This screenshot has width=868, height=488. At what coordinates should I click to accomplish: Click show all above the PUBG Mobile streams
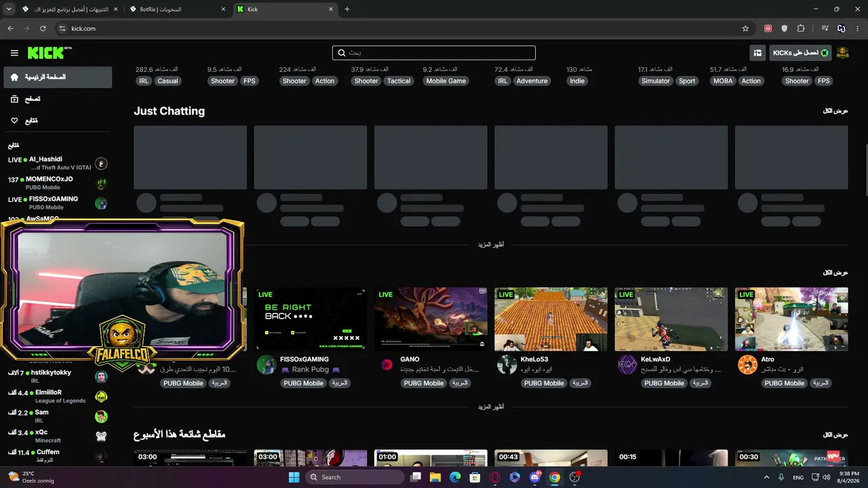click(x=835, y=272)
